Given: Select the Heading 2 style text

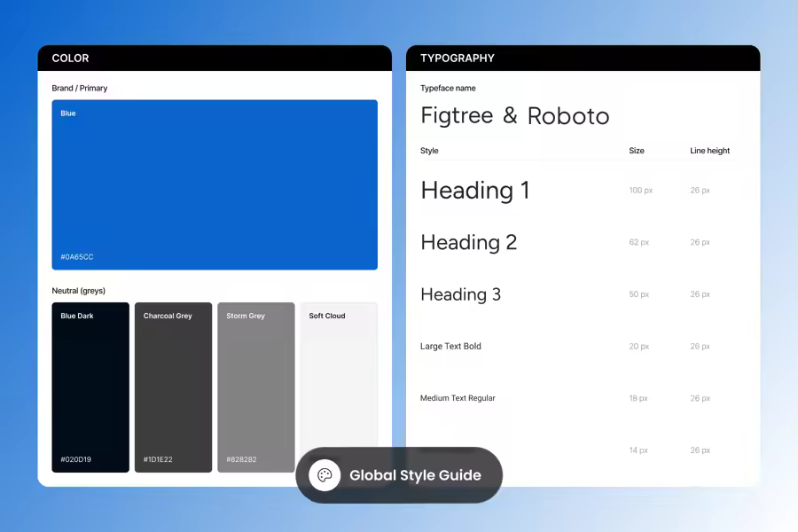Looking at the screenshot, I should point(468,242).
